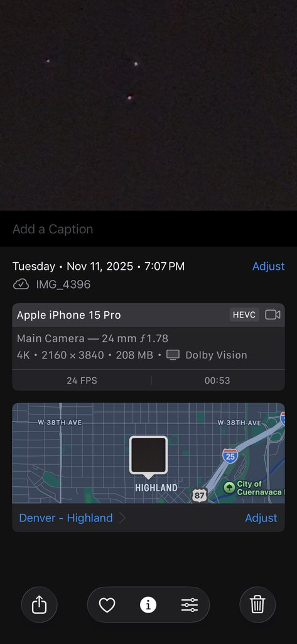Click the HEVC codec badge
Viewport: 297px width, 644px height.
click(x=244, y=315)
